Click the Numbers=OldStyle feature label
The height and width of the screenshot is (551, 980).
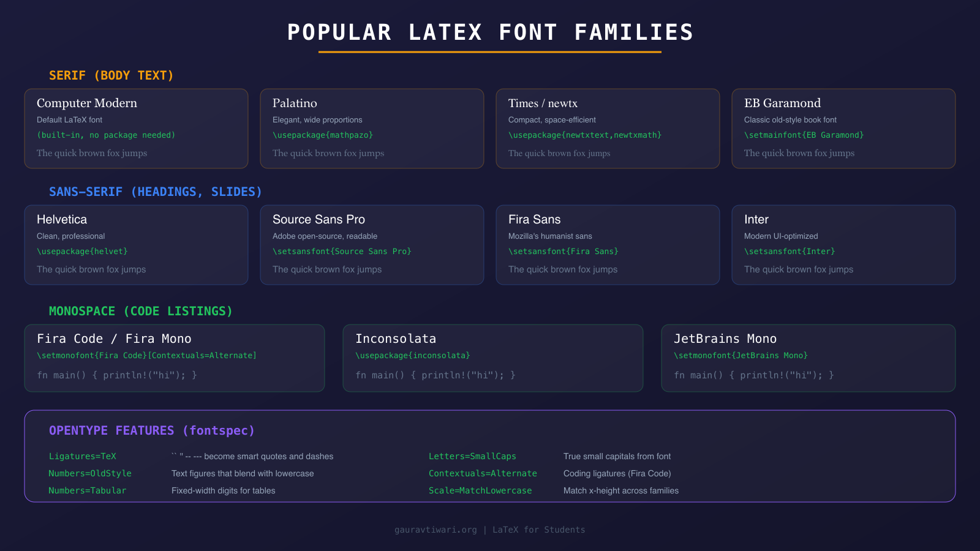click(x=90, y=473)
